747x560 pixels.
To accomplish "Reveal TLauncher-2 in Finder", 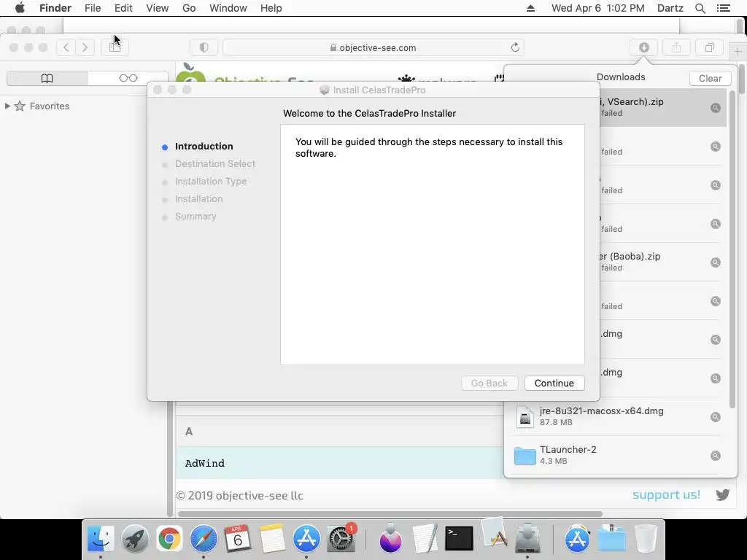I will tap(715, 456).
